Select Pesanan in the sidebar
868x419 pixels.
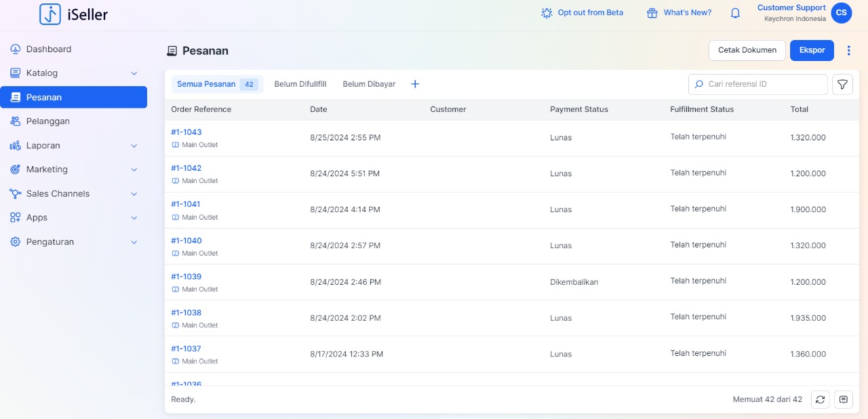point(73,97)
